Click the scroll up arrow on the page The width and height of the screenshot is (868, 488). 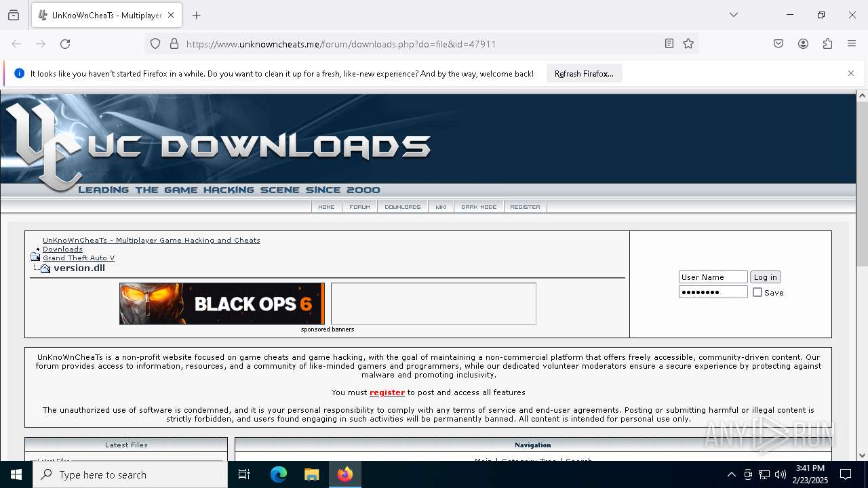click(x=862, y=96)
